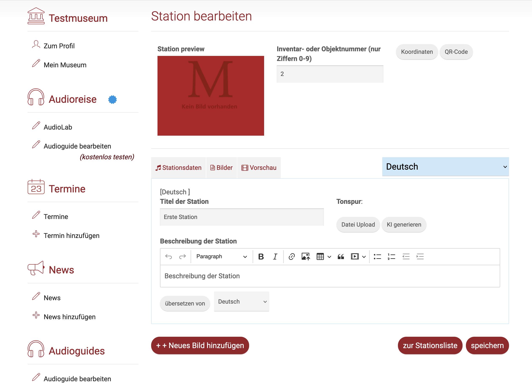532x392 pixels.
Task: Open the Deutsch translate-from dropdown
Action: (242, 301)
